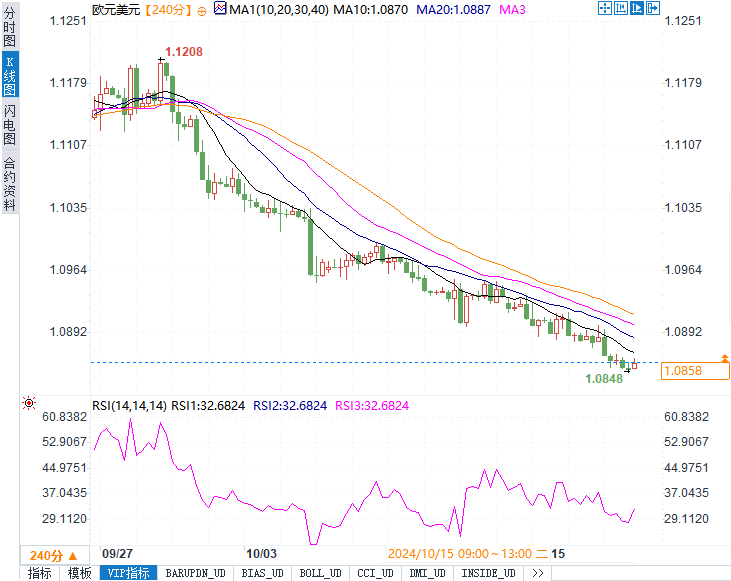Open the 240分 period dropdown at bottom left
The image size is (731, 581).
(50, 555)
